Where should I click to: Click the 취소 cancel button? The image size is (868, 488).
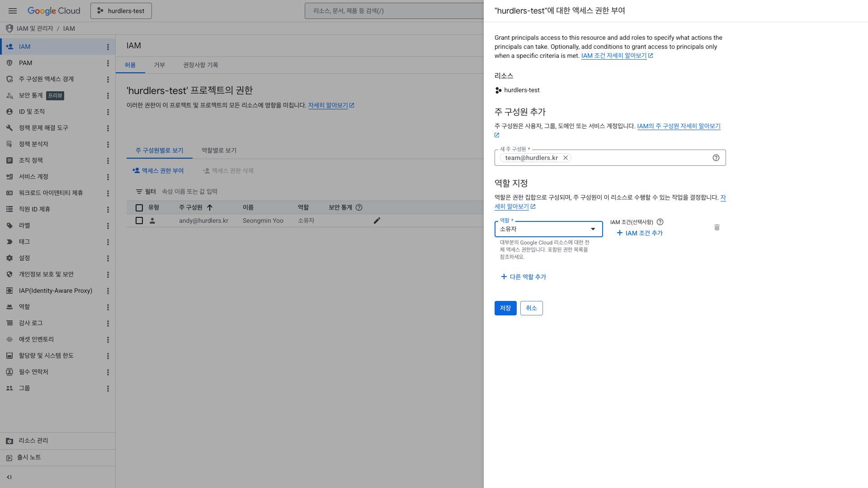(531, 308)
